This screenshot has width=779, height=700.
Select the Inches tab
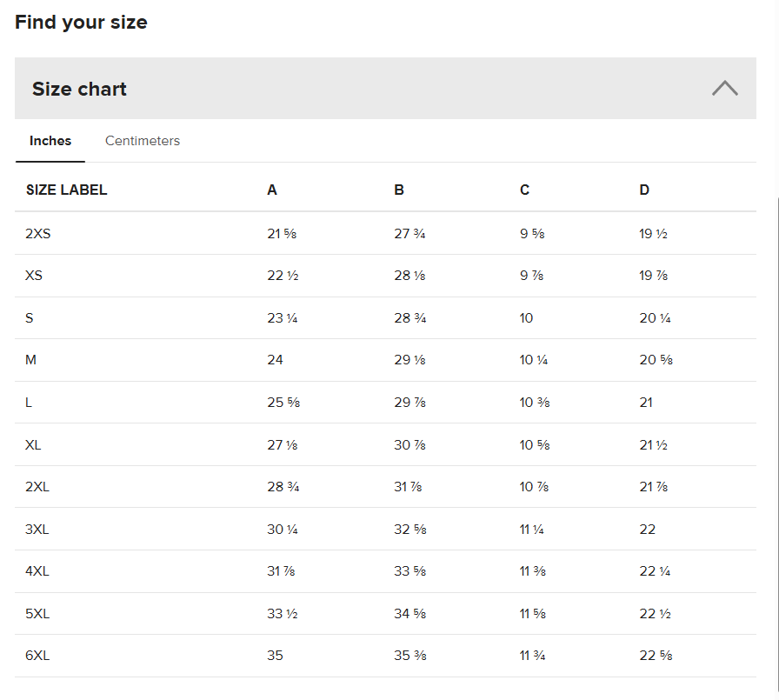[x=50, y=141]
